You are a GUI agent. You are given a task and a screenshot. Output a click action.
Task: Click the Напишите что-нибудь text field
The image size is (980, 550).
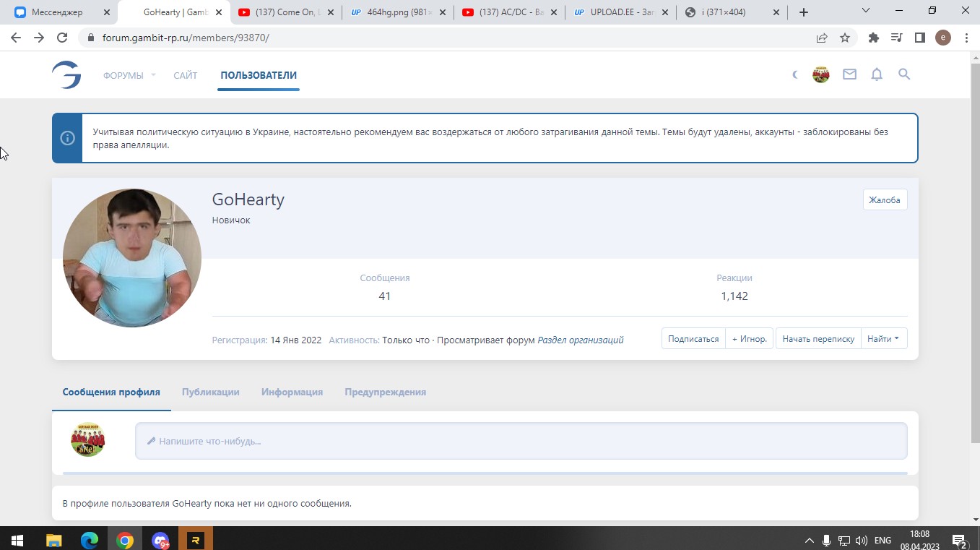521,441
